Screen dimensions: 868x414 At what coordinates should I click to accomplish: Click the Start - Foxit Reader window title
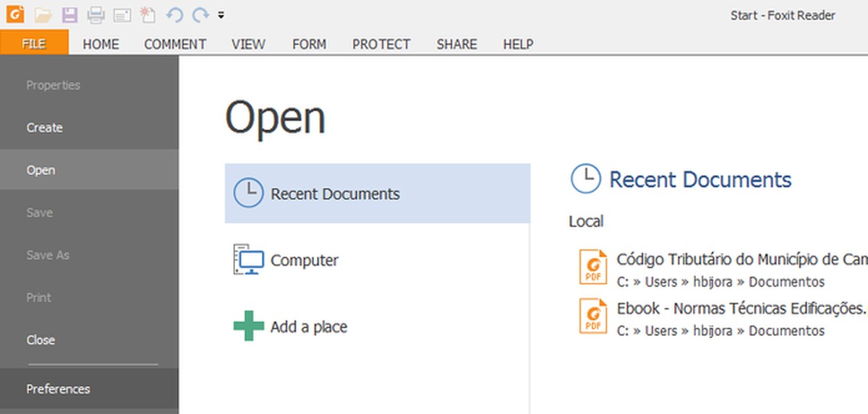click(x=783, y=15)
